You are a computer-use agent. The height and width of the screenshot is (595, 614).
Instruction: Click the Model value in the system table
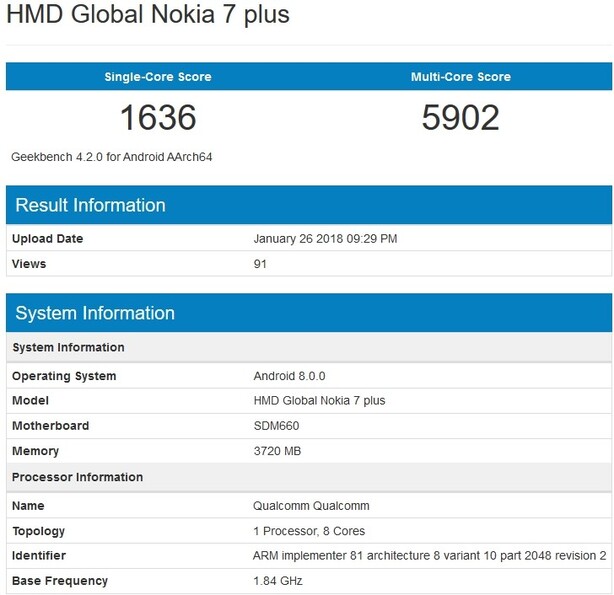tap(319, 401)
